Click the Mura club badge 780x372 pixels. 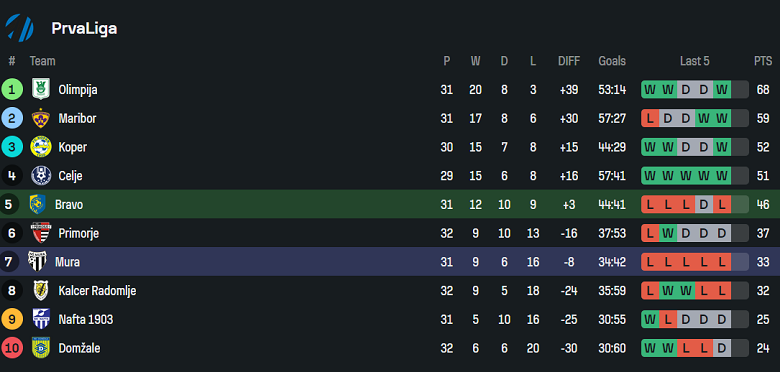(x=37, y=262)
